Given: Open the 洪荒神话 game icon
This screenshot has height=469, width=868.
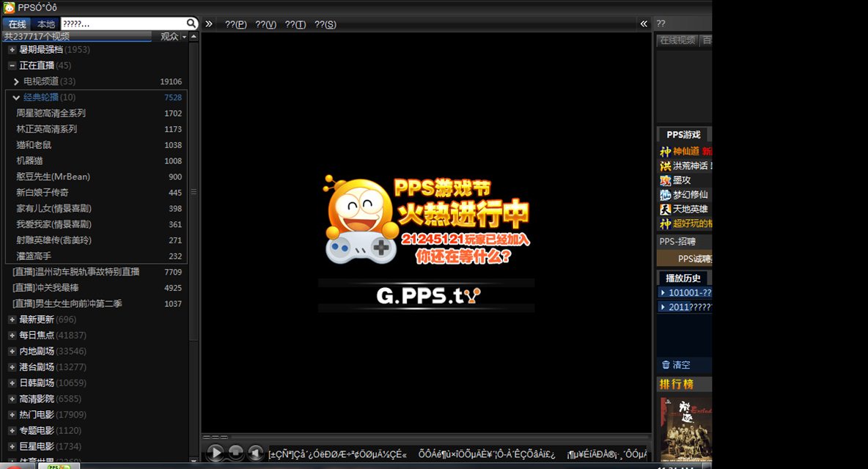Looking at the screenshot, I should [x=666, y=166].
